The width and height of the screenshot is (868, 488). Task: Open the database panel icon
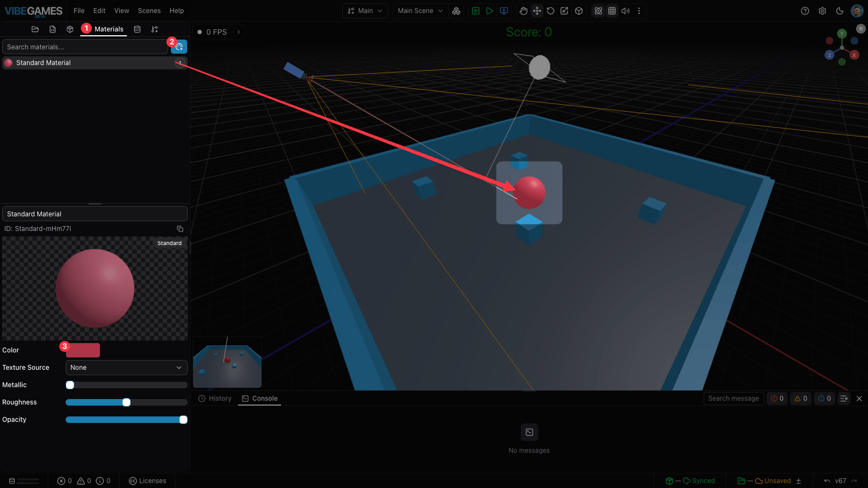[x=137, y=29]
